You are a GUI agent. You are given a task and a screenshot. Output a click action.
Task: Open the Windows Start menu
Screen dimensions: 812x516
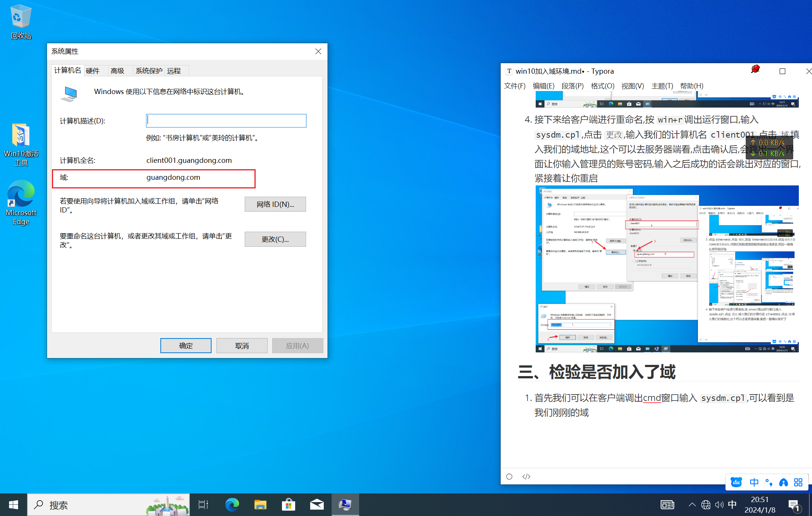[14, 505]
